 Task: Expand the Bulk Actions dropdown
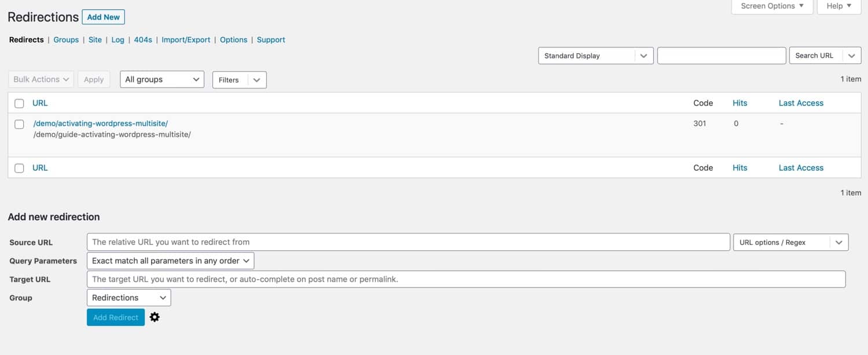(41, 79)
